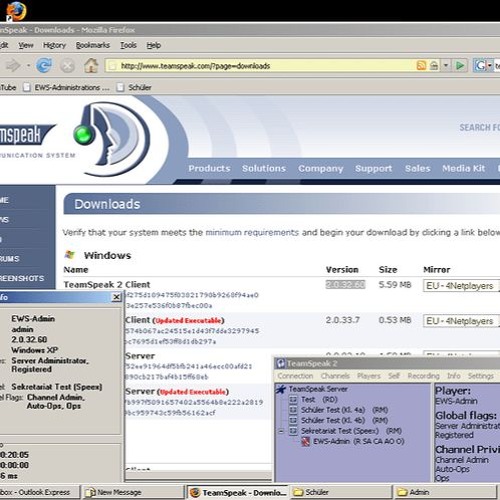Open the Schüler bookmark
Image resolution: width=500 pixels, height=500 pixels.
[x=134, y=87]
